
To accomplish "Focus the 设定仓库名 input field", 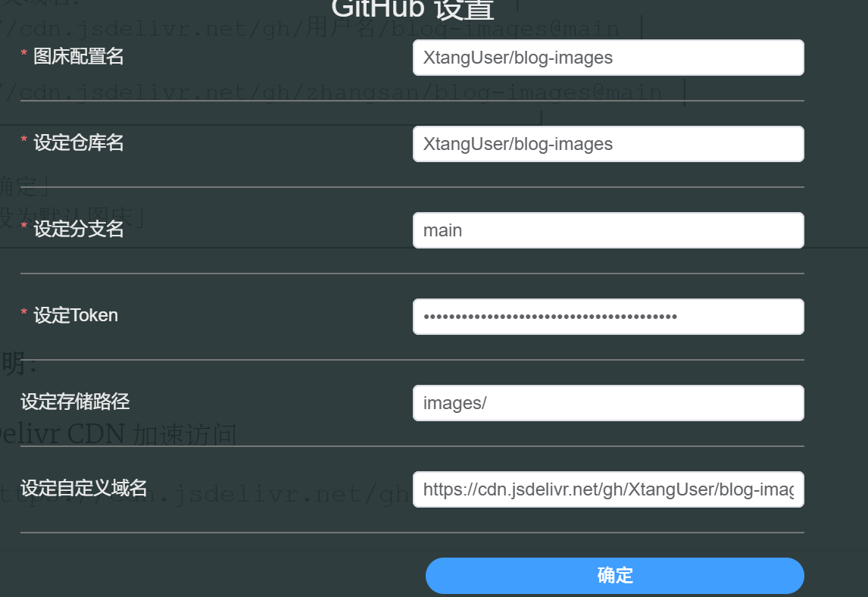I will (x=608, y=144).
